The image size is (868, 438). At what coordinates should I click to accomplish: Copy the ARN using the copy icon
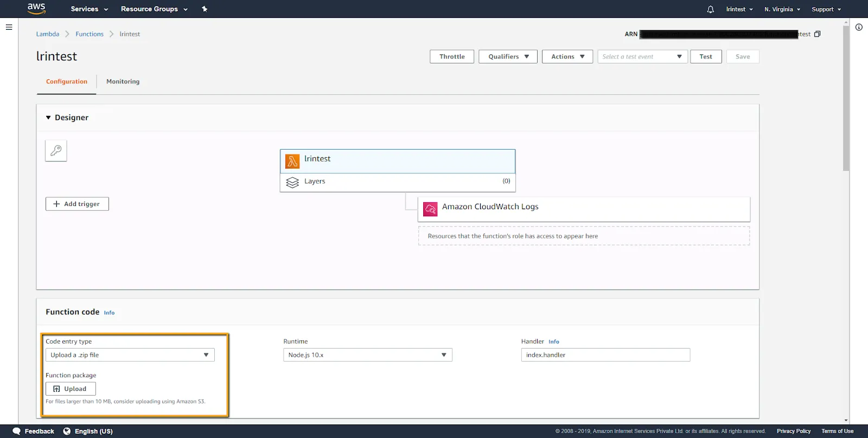pos(818,34)
